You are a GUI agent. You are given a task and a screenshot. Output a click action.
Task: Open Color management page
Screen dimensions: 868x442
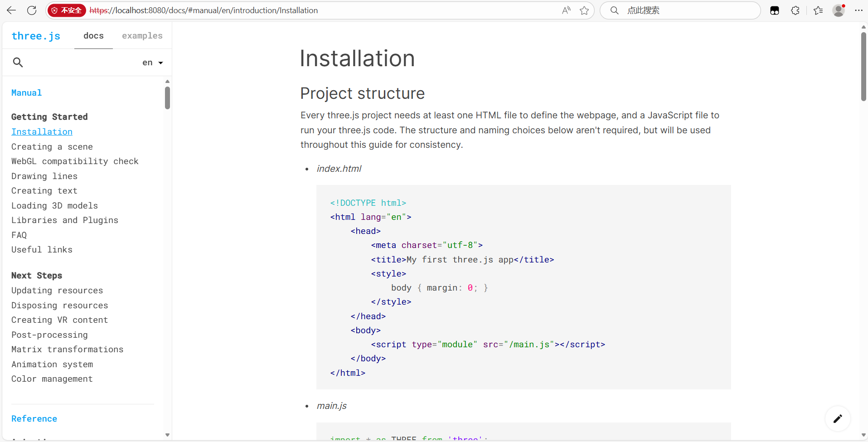52,379
